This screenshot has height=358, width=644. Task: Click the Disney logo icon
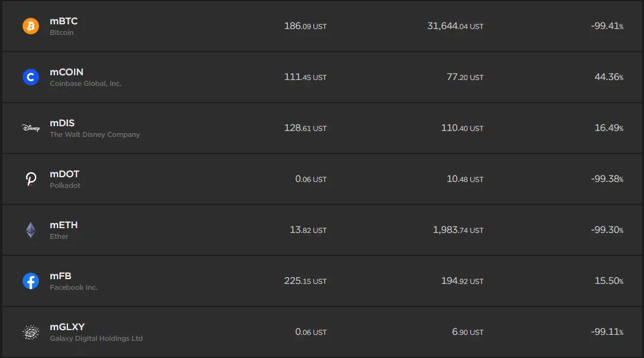click(x=31, y=128)
